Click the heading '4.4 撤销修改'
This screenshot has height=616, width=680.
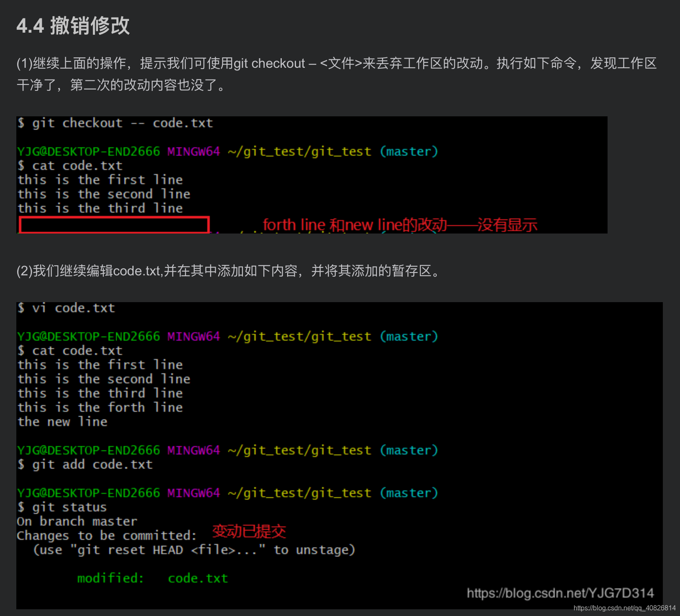(73, 26)
